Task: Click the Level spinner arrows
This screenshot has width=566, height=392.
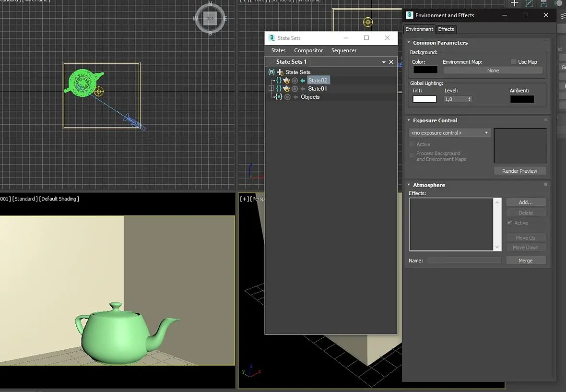Action: tap(469, 99)
